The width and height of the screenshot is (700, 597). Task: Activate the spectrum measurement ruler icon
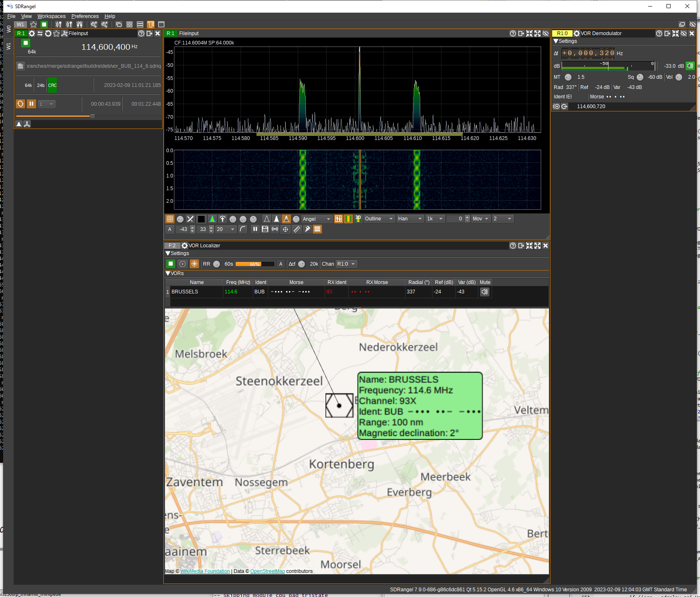tap(297, 229)
